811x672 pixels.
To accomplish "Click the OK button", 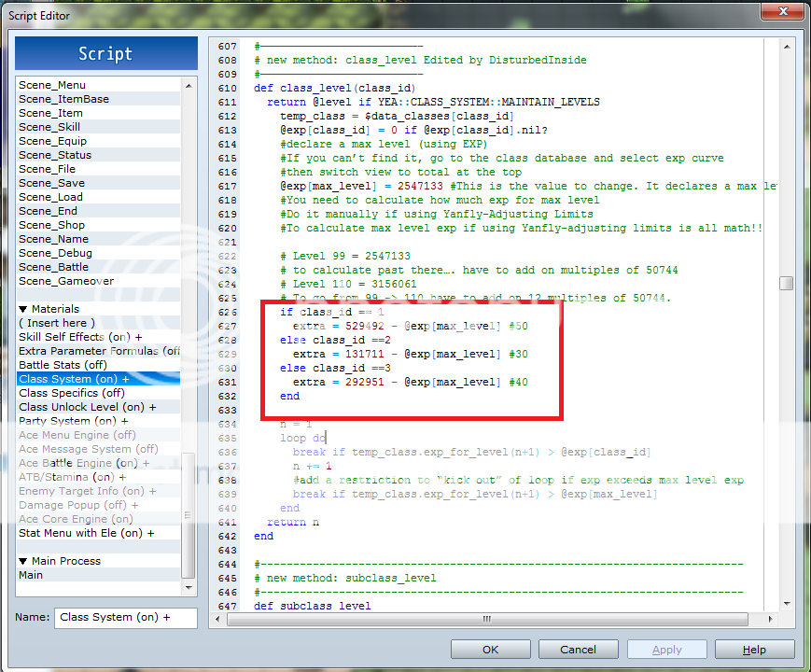I will 490,650.
